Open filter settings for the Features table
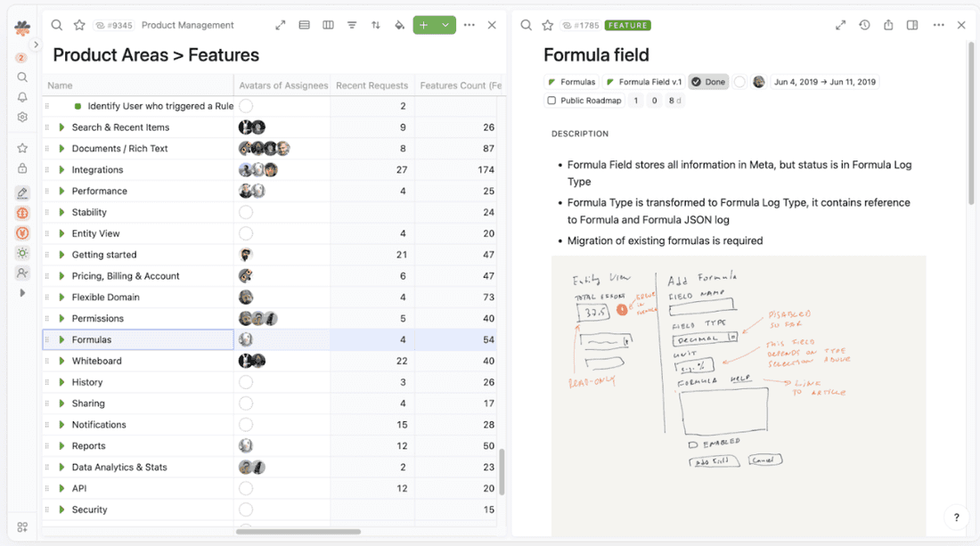Image resolution: width=980 pixels, height=546 pixels. 352,25
